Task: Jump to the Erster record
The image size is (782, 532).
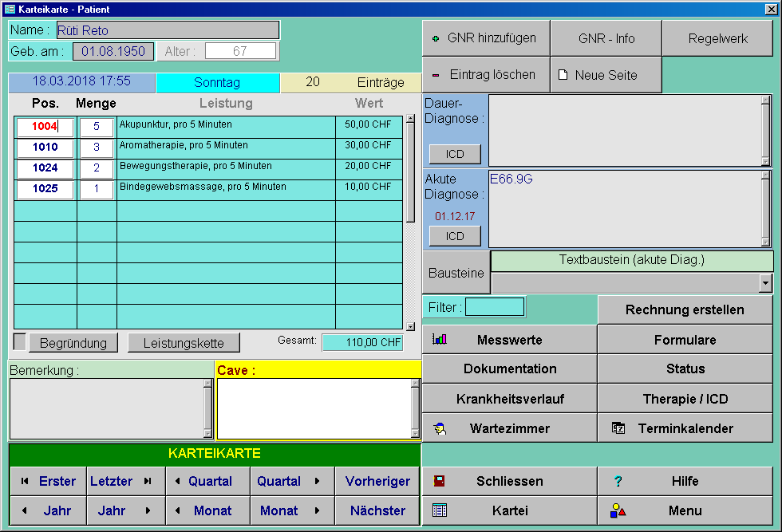Action: 48,481
